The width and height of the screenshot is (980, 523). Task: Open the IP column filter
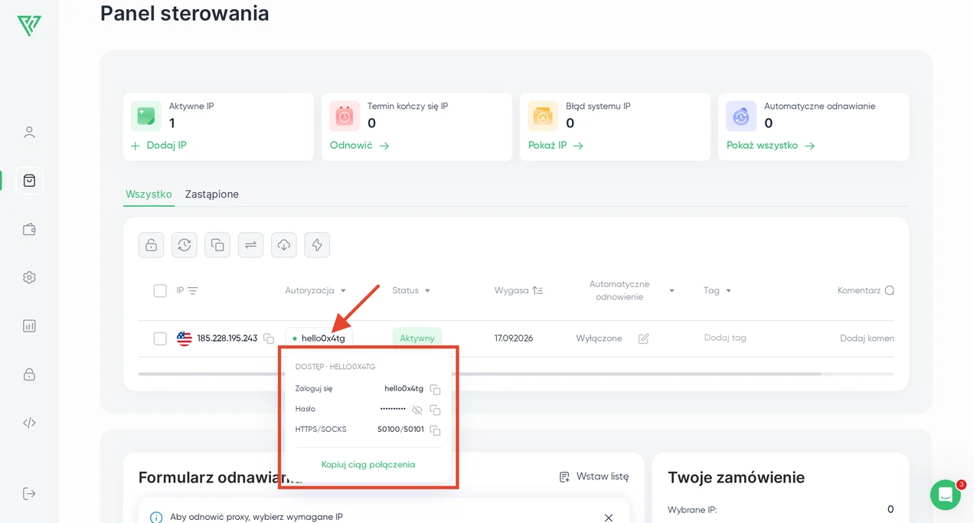193,291
